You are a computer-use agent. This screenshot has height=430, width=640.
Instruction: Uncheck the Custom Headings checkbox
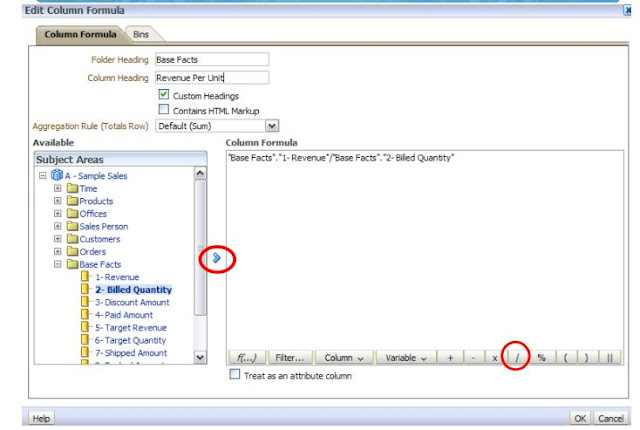pos(164,95)
